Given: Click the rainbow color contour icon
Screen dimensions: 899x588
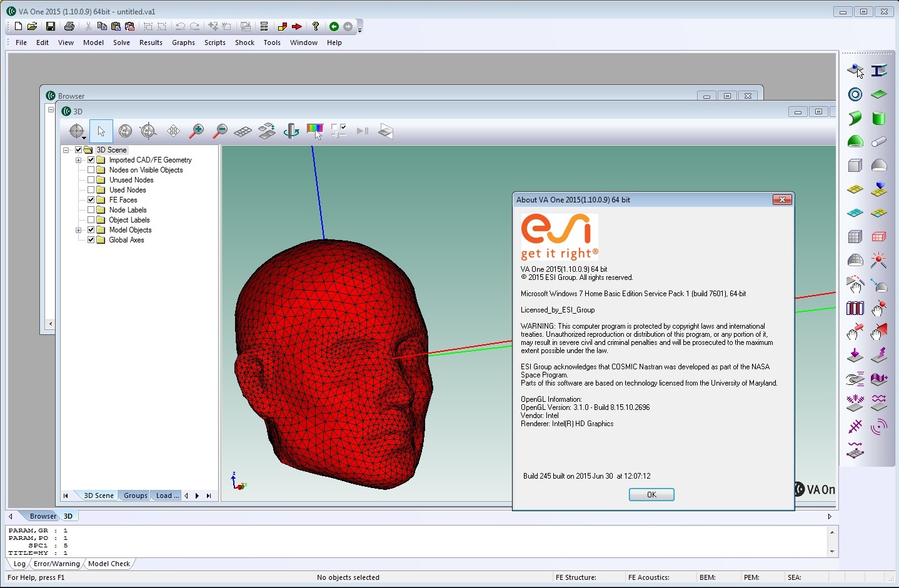Looking at the screenshot, I should pyautogui.click(x=315, y=131).
